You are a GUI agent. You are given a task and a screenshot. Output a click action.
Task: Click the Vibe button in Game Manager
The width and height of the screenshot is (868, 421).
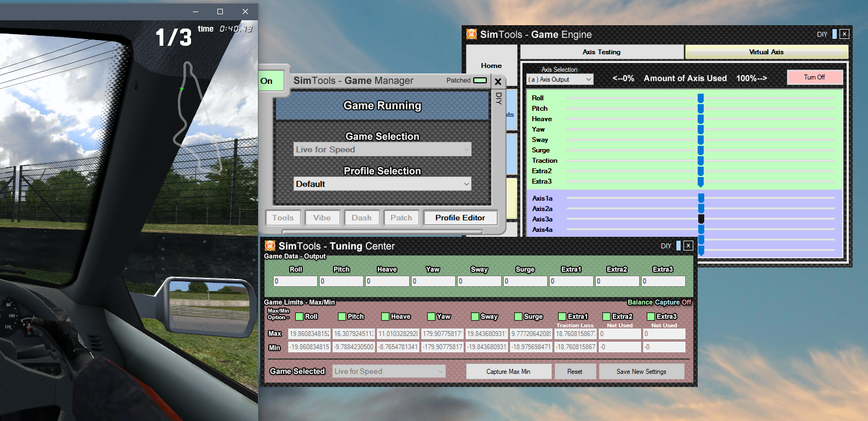tap(322, 218)
